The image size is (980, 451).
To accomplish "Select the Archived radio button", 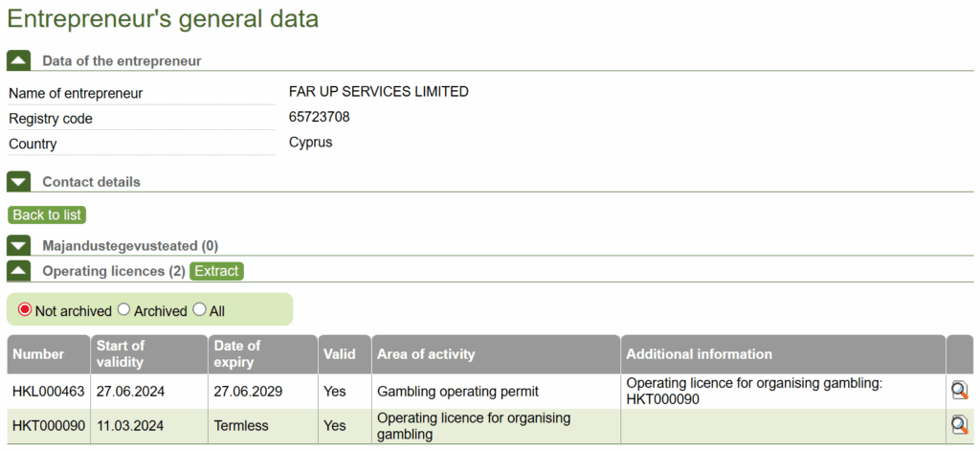I will point(123,310).
